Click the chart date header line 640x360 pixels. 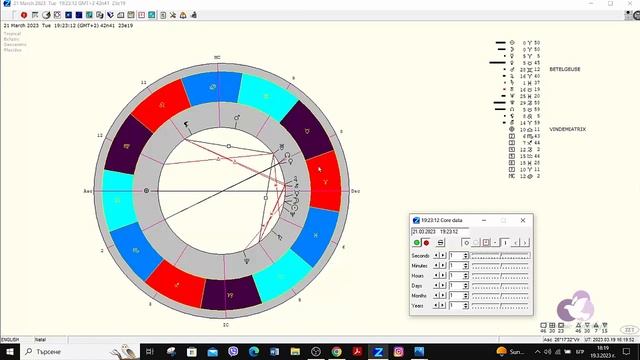[68, 25]
